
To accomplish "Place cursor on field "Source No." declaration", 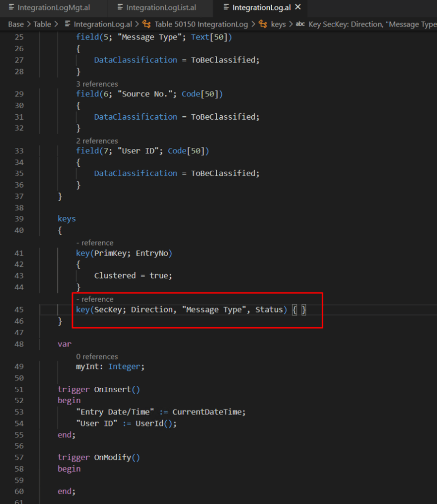I will 149,94.
